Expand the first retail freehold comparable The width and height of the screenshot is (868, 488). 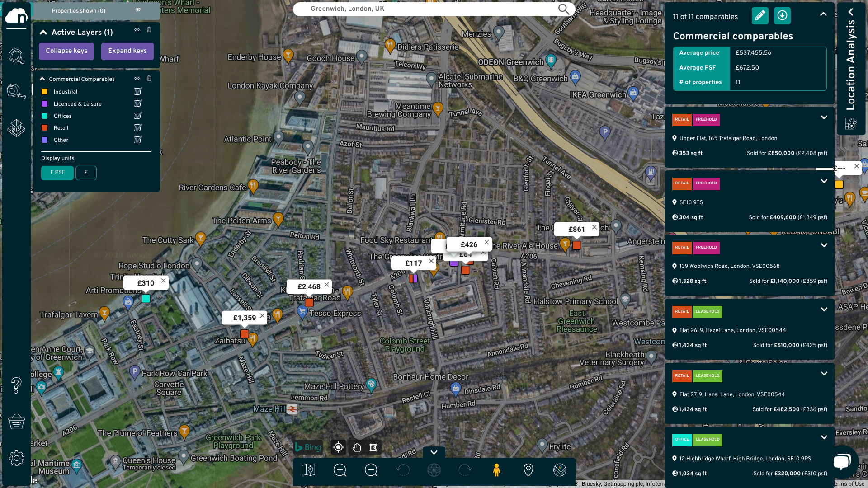tap(825, 118)
